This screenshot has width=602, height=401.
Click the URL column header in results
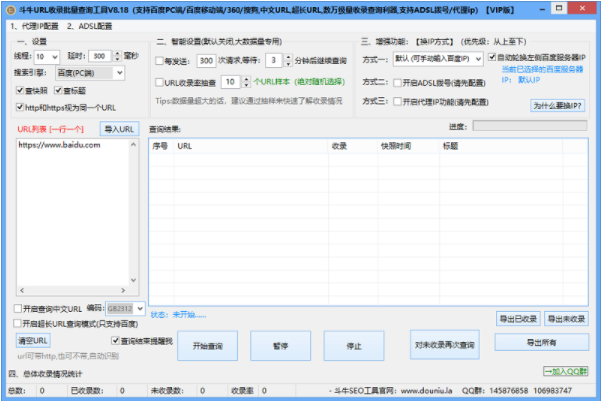[x=251, y=146]
